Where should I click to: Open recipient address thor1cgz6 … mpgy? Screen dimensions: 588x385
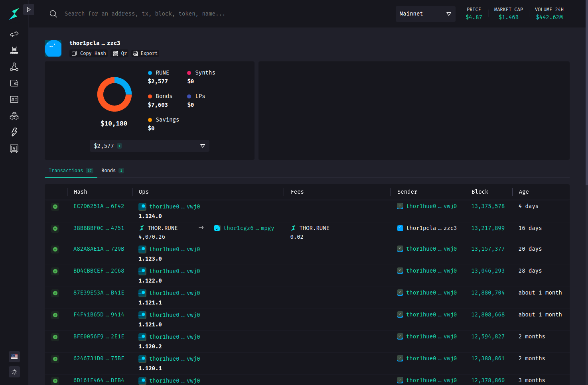click(249, 228)
